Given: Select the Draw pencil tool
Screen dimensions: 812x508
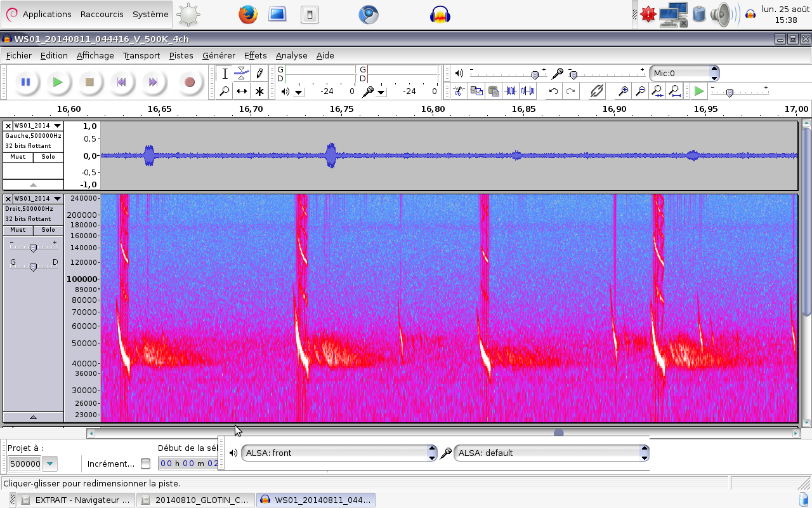Looking at the screenshot, I should [259, 74].
